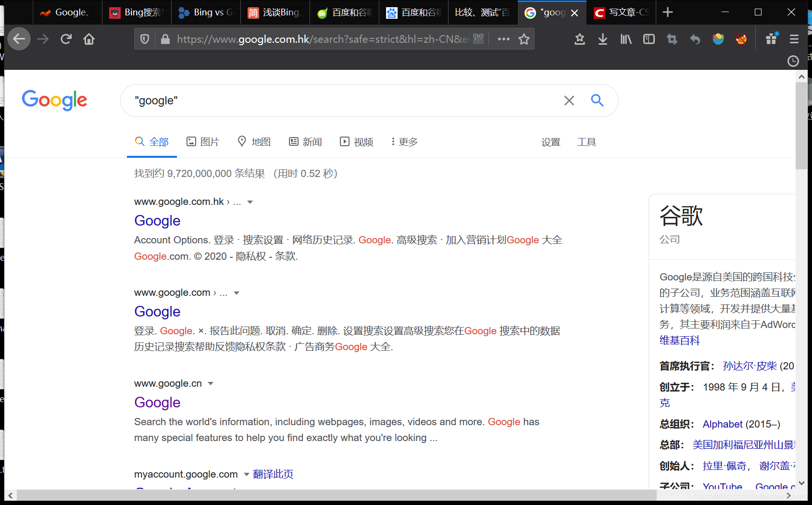
Task: Close the active "goog tab
Action: (x=575, y=13)
